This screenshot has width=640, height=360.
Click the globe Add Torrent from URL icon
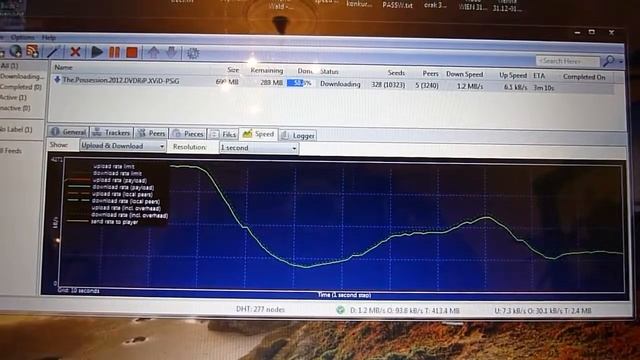tap(16, 51)
